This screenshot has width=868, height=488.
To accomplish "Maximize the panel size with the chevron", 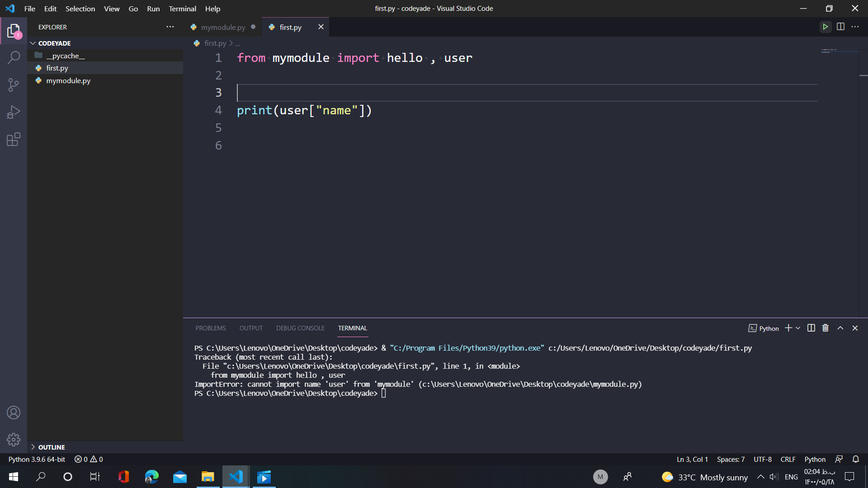I will tap(840, 328).
